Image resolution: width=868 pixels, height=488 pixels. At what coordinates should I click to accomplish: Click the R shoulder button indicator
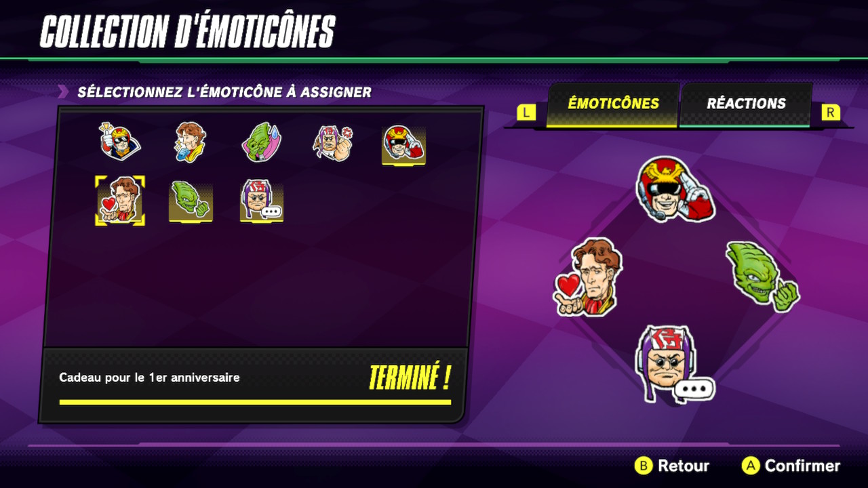tap(831, 113)
